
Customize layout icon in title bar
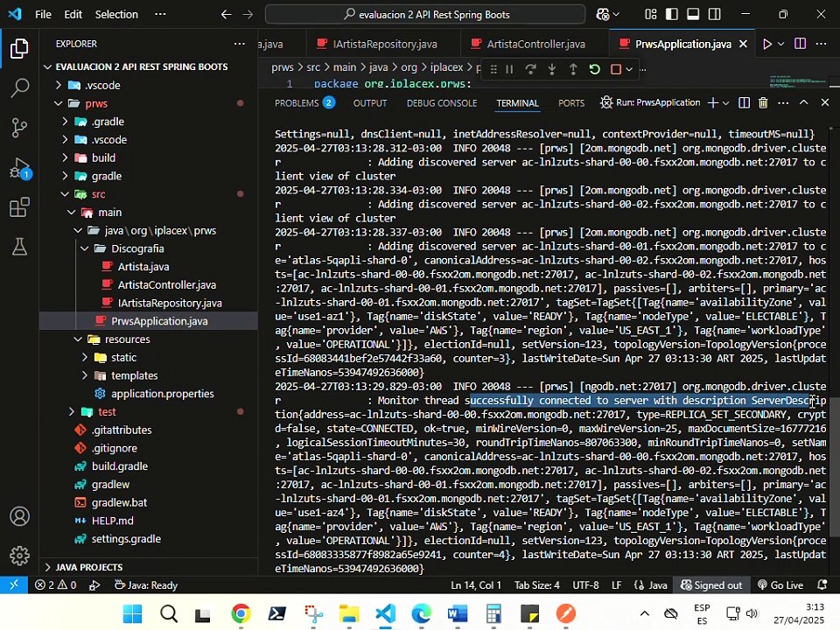[650, 15]
